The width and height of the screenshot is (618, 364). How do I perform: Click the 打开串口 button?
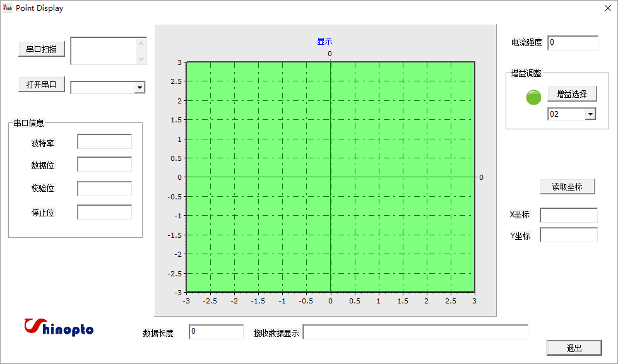point(42,85)
